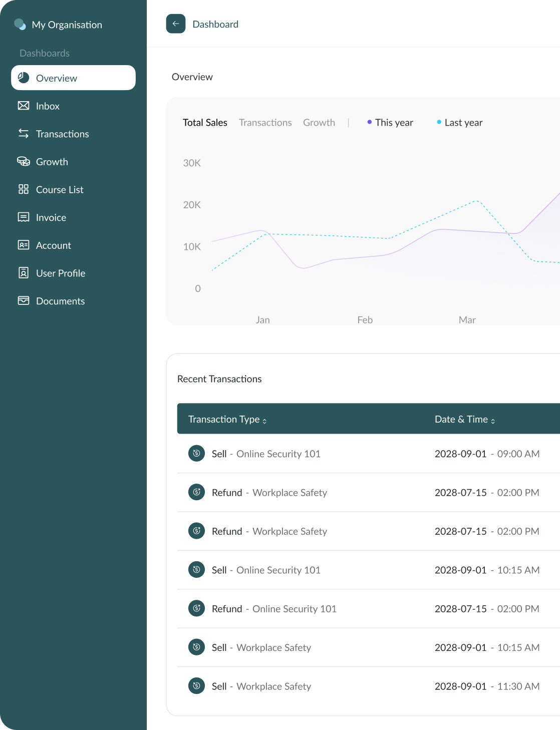Toggle the This year legend series
Image resolution: width=560 pixels, height=730 pixels.
point(390,123)
